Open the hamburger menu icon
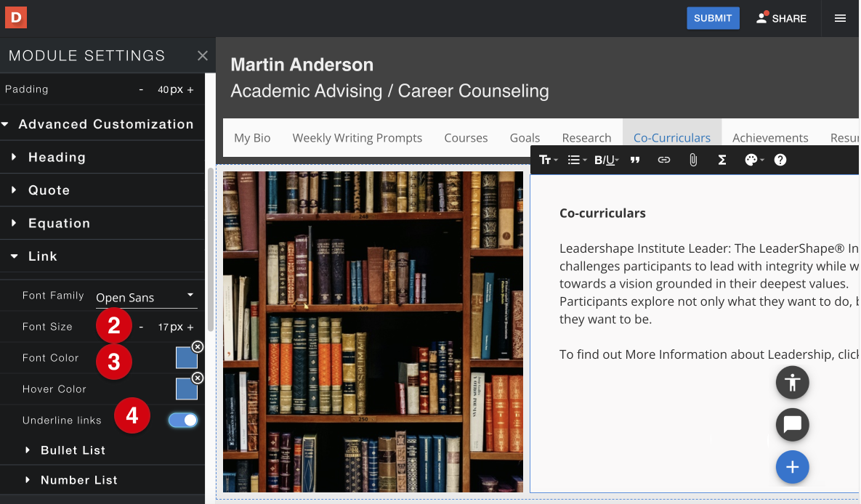 click(840, 18)
